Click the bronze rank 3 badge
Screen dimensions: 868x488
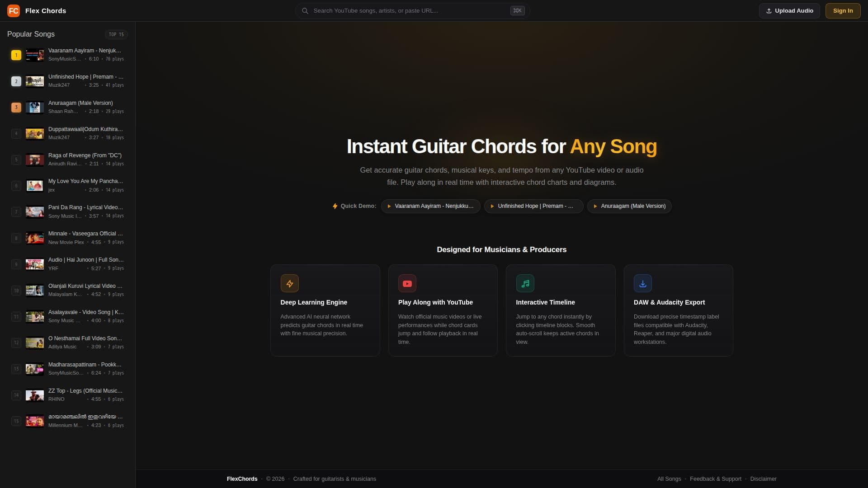pos(16,108)
